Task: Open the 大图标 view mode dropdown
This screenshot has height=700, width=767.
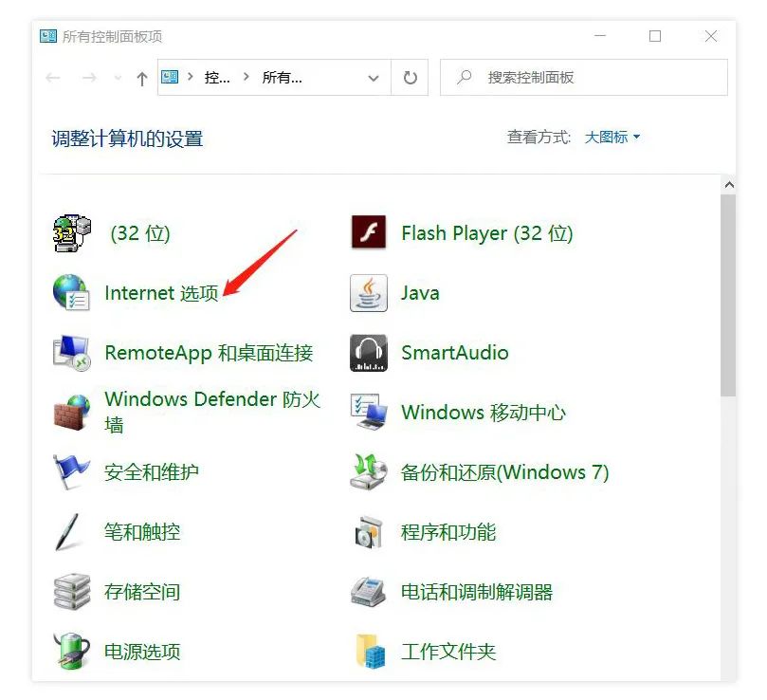Action: point(612,138)
